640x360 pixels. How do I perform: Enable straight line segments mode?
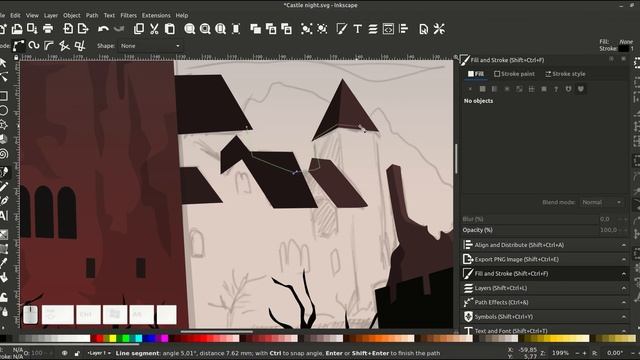click(64, 46)
